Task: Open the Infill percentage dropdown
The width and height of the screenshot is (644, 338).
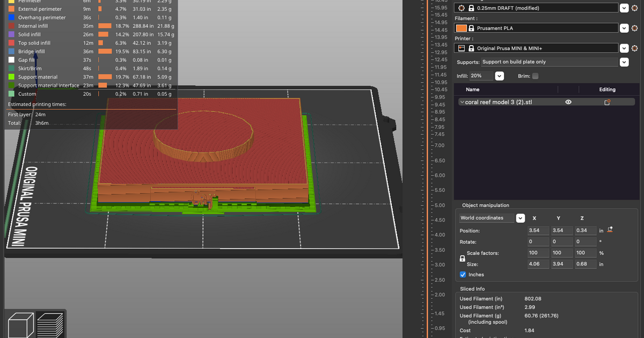Action: point(500,76)
